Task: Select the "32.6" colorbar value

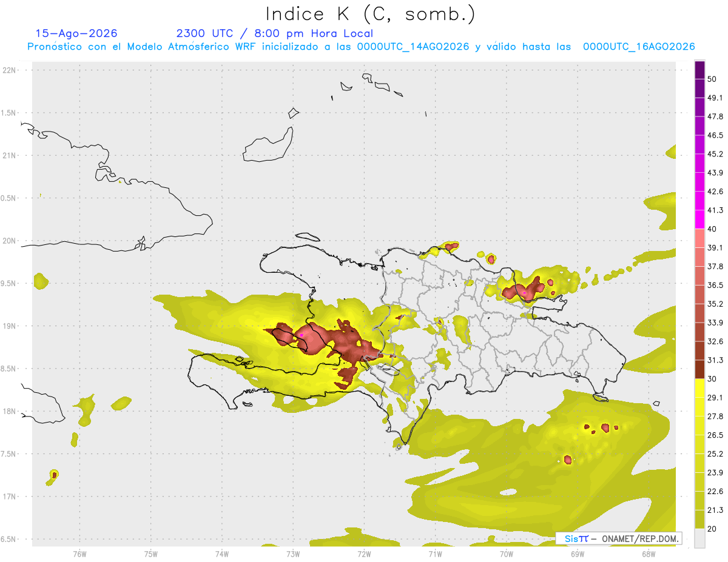Action: 715,342
